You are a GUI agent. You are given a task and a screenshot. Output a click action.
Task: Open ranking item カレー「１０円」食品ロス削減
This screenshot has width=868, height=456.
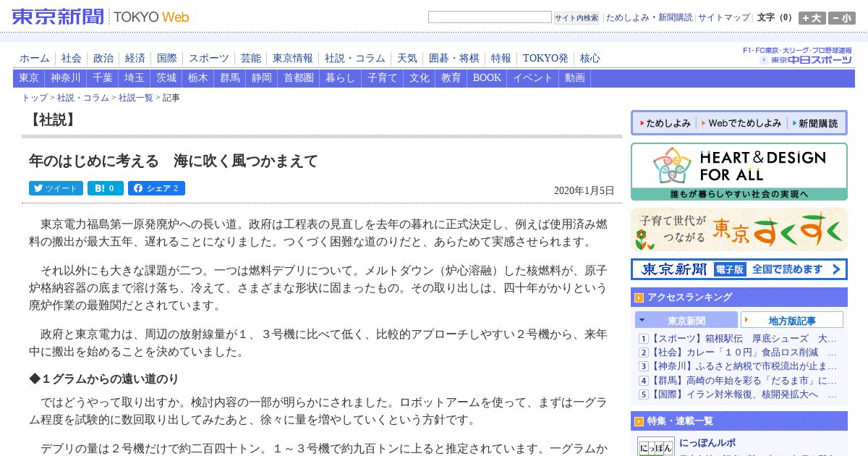tap(744, 352)
